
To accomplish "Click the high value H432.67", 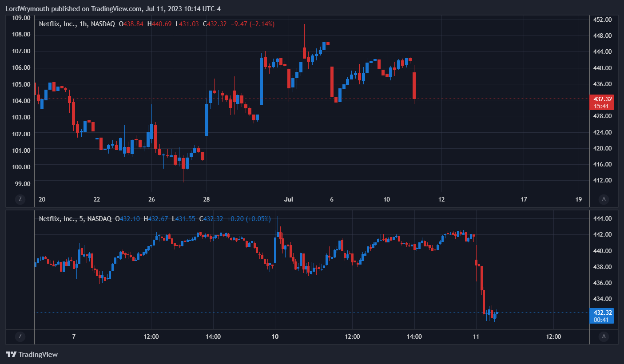I will tap(156, 219).
